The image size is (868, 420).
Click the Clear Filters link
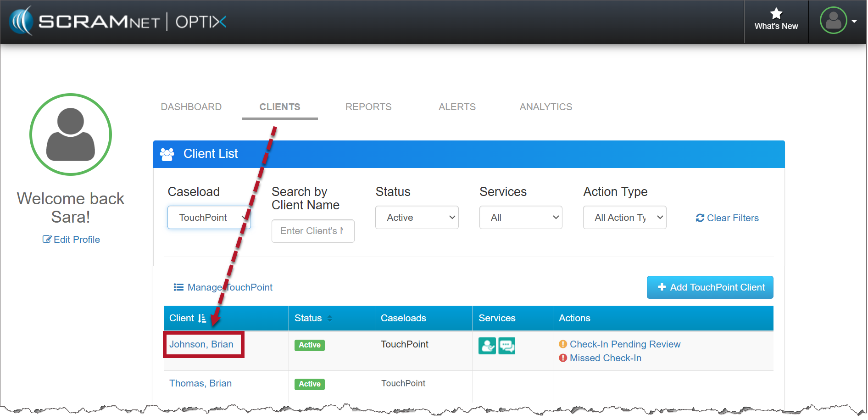pos(727,218)
